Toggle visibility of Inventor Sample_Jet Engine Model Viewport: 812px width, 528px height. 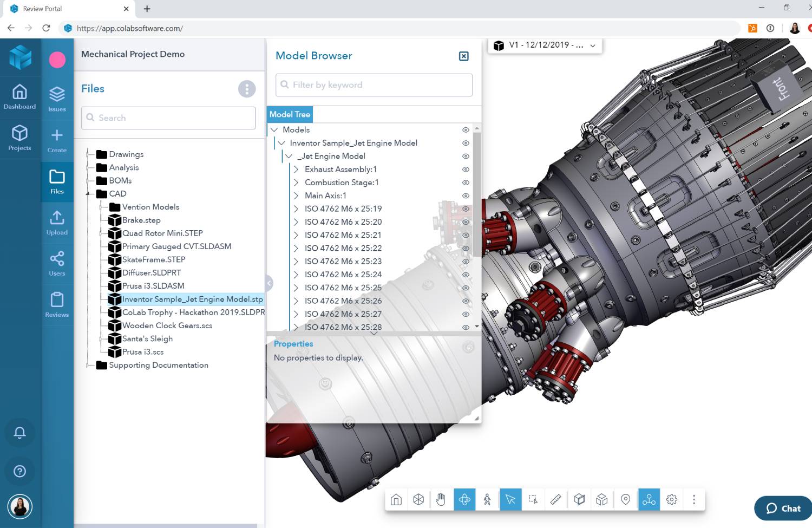tap(466, 143)
